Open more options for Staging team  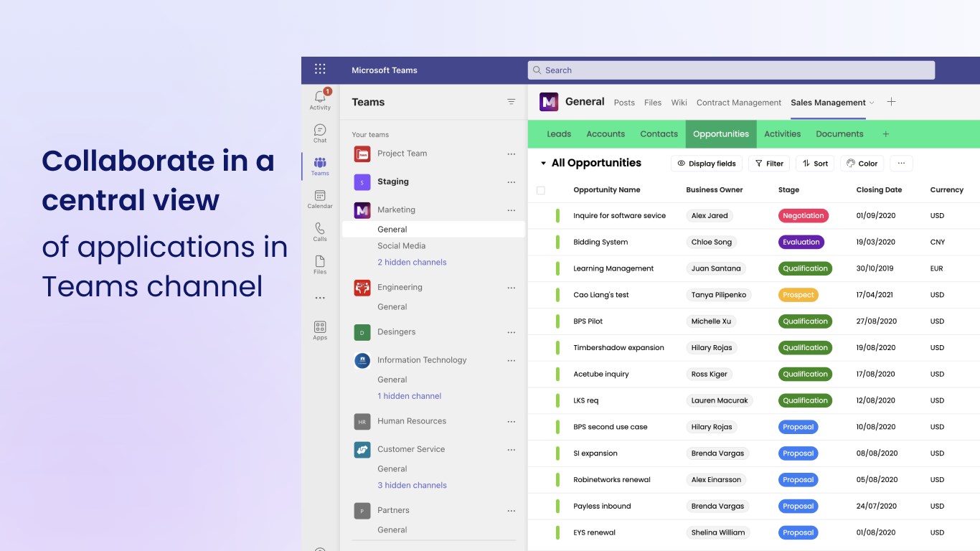(x=512, y=182)
